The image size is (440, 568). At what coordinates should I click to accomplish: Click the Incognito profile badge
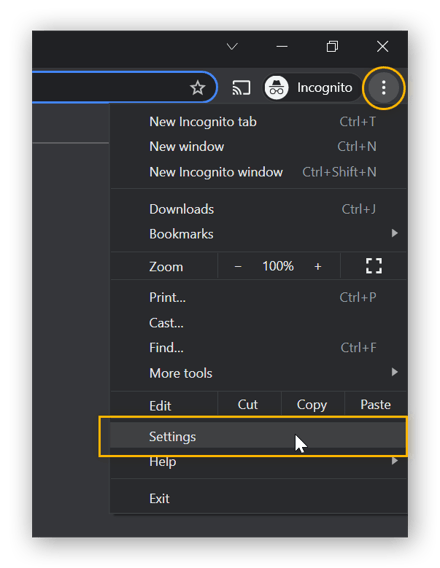tap(313, 88)
